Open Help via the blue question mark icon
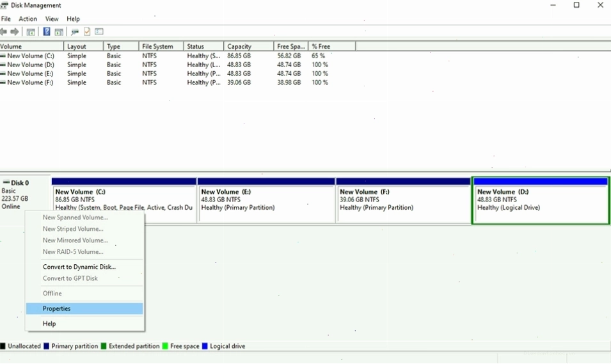This screenshot has height=364, width=611. 47,31
